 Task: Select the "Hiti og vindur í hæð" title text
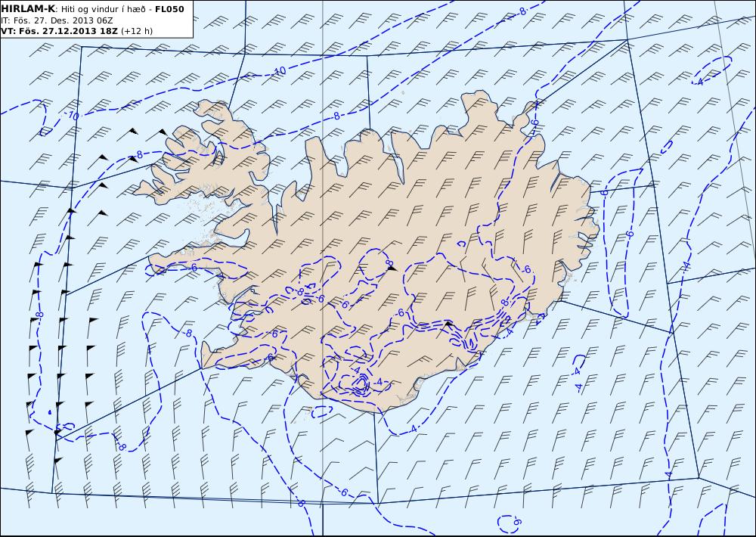point(103,9)
